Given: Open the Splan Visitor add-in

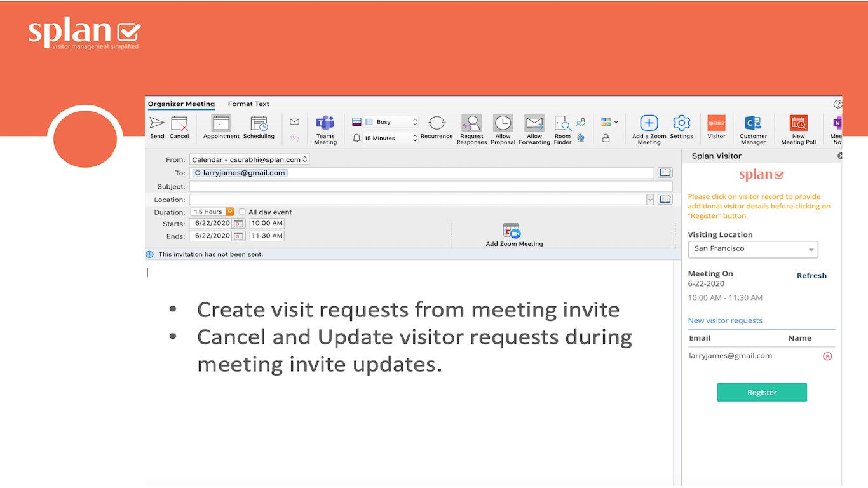Looking at the screenshot, I should (716, 127).
